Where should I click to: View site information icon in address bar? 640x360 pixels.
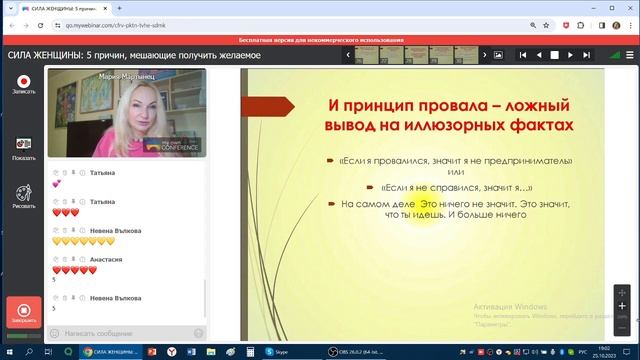point(58,25)
